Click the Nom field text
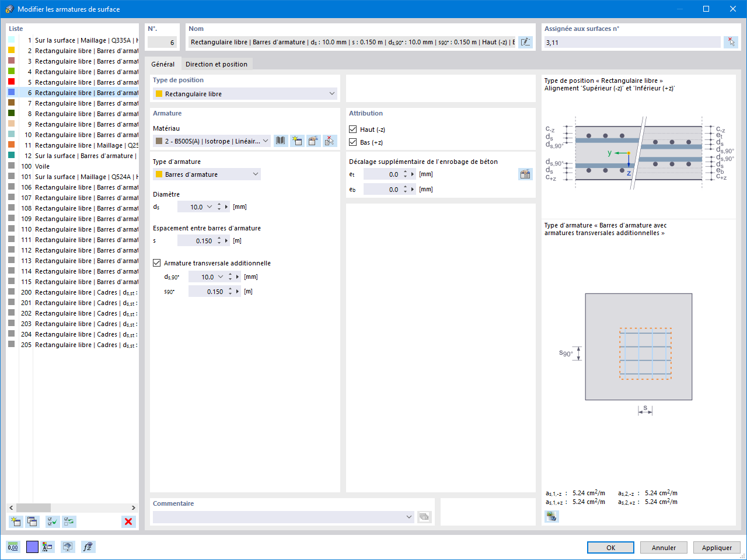Viewport: 747px width, 560px height. click(x=352, y=43)
